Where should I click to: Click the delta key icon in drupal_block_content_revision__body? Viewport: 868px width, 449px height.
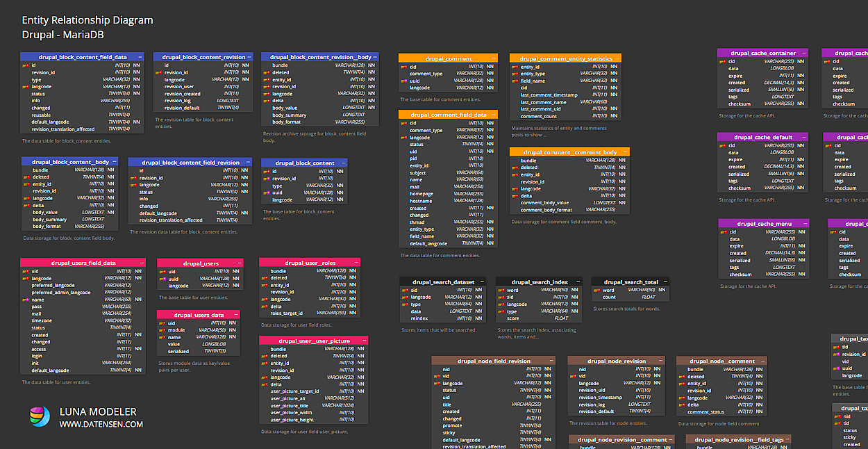coord(265,101)
